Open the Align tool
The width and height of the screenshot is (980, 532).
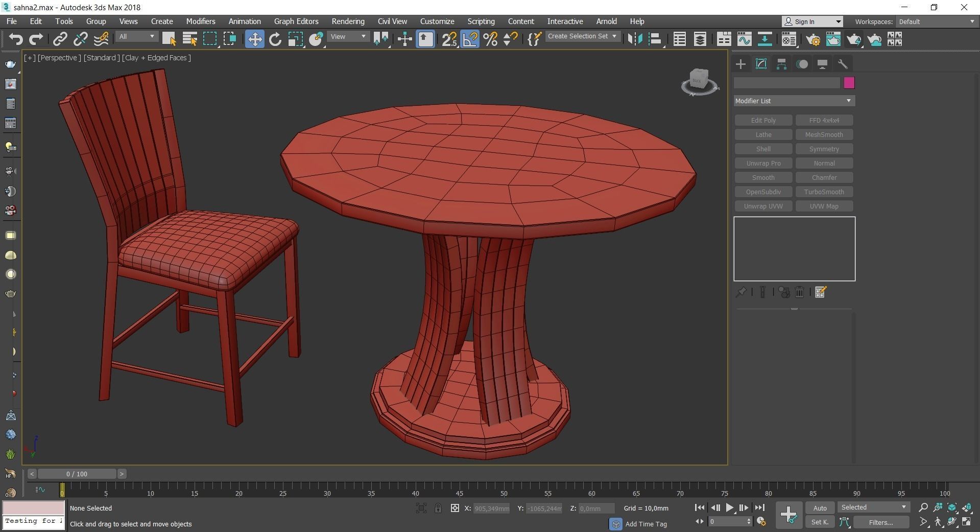click(655, 39)
